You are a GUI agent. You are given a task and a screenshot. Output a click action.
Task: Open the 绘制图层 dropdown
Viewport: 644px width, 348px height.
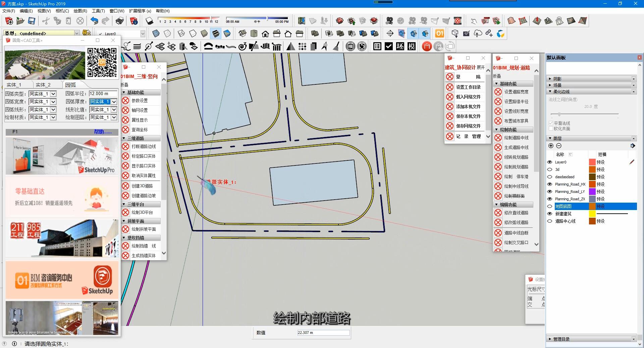coord(114,117)
